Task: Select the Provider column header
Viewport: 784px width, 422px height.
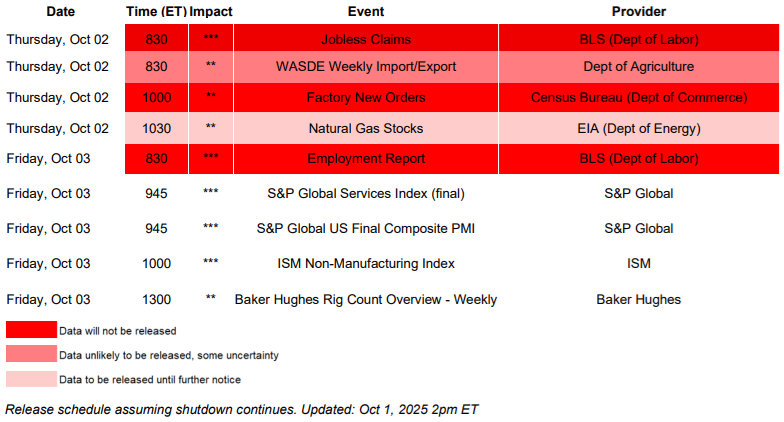Action: pyautogui.click(x=639, y=11)
